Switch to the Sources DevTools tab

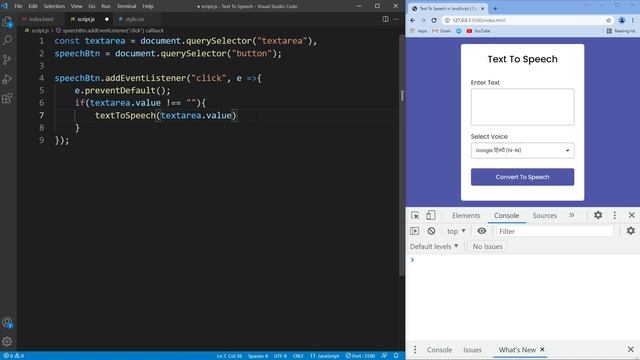pyautogui.click(x=544, y=216)
